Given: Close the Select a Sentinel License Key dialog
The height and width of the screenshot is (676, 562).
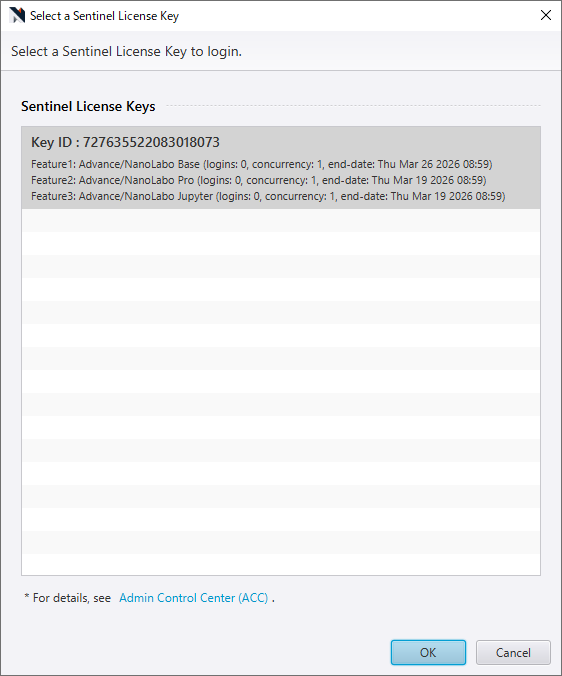Looking at the screenshot, I should click(546, 15).
